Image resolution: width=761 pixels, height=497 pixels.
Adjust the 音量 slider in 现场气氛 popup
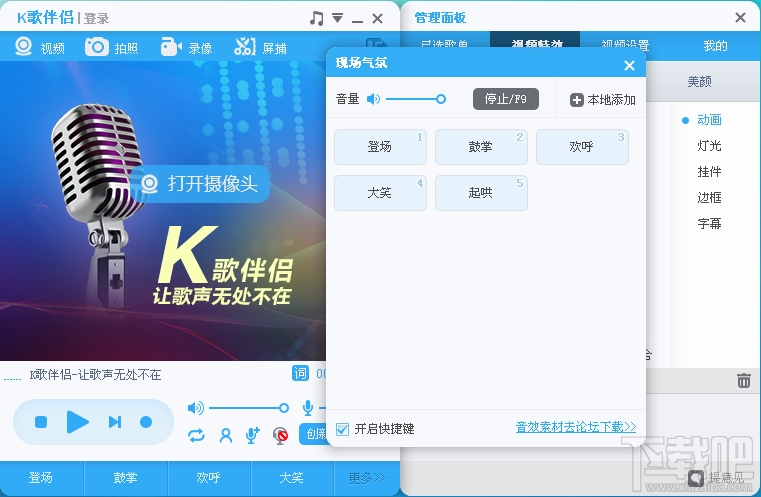(x=416, y=99)
